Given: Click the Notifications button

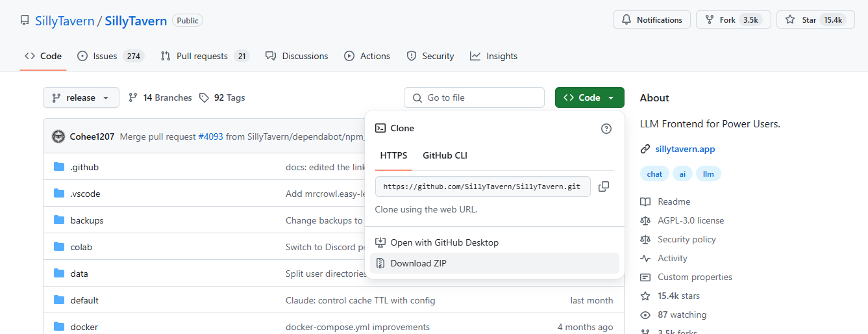Looking at the screenshot, I should pos(652,20).
